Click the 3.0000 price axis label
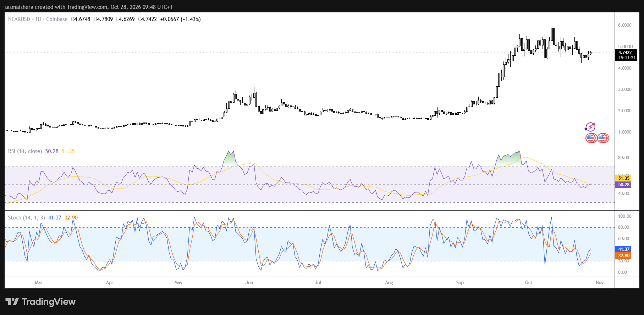Image resolution: width=644 pixels, height=315 pixels. pos(624,89)
